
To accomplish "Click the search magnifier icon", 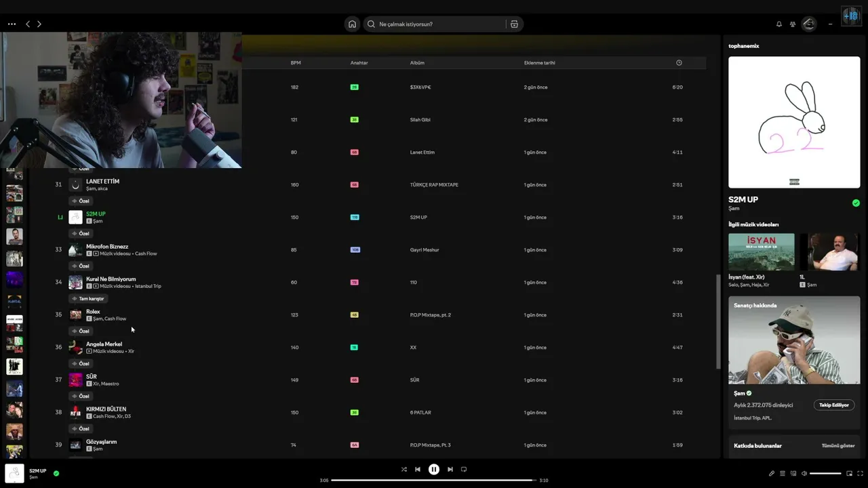I will [x=371, y=24].
